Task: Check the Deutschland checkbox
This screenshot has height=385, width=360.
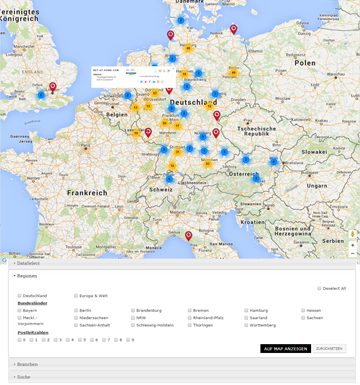Action: (x=19, y=296)
